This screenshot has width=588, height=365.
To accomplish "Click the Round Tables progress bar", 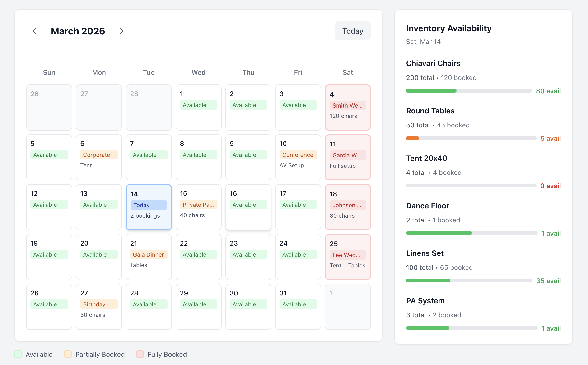I will (x=471, y=138).
